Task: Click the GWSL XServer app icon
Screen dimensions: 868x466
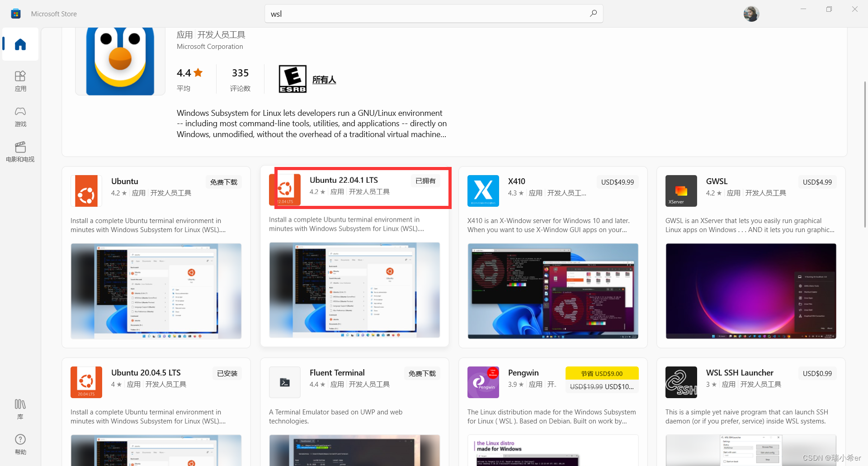Action: (x=681, y=191)
